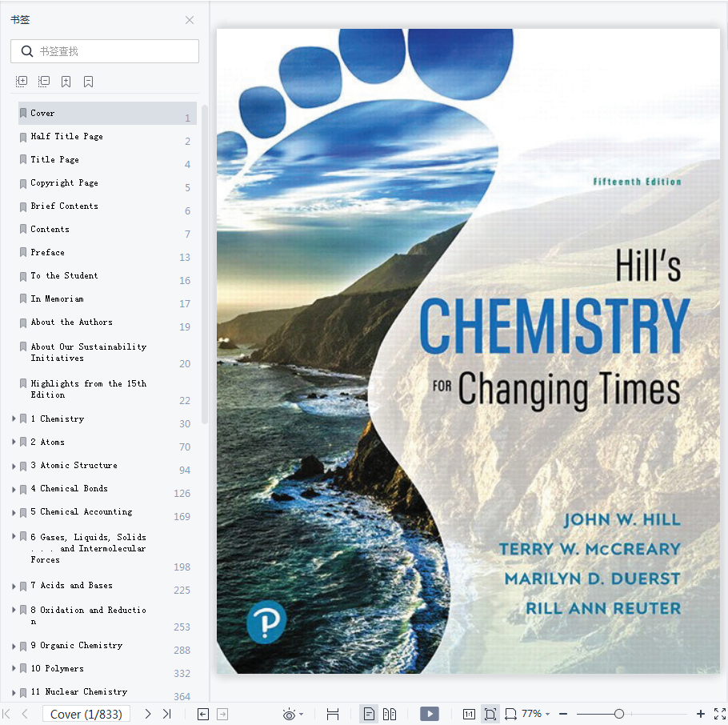Expand the 11 Nuclear Chemistry bookmark
Image resolution: width=728 pixels, height=725 pixels.
click(x=14, y=692)
